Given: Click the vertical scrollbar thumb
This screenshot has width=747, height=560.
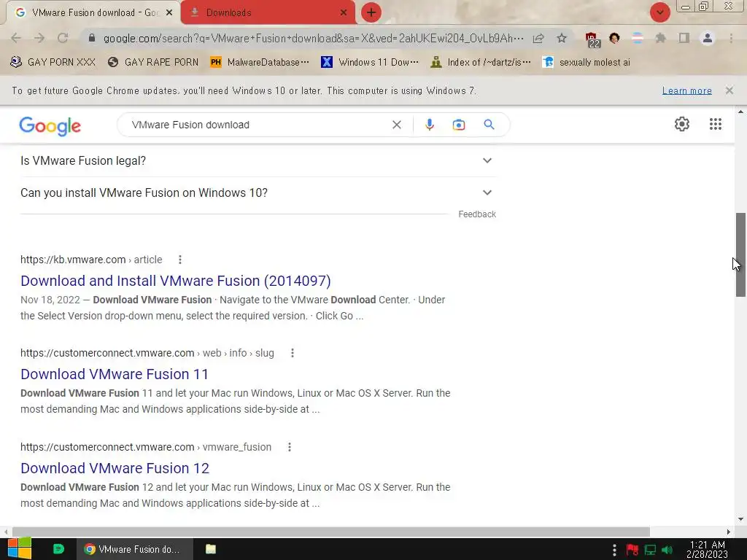Looking at the screenshot, I should (x=740, y=254).
